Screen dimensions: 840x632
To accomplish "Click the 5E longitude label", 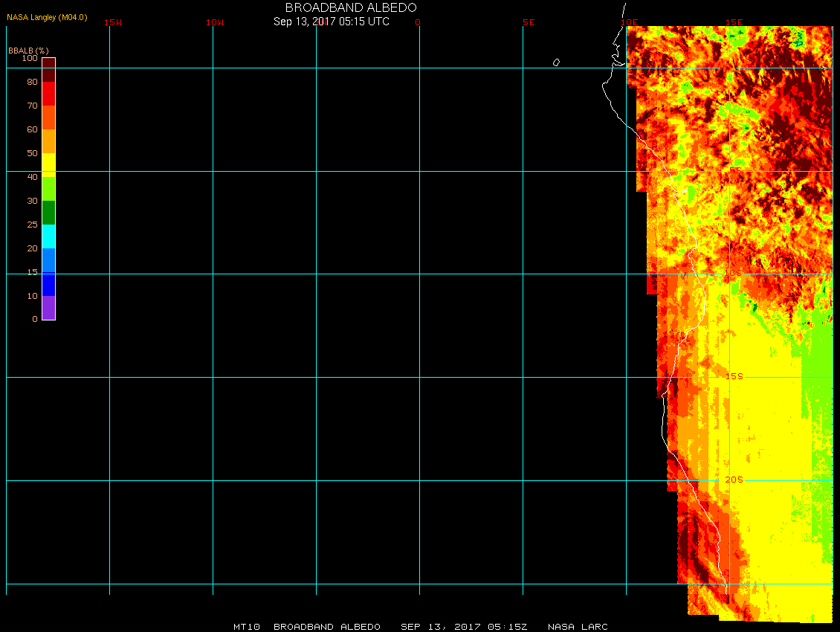I will (529, 22).
